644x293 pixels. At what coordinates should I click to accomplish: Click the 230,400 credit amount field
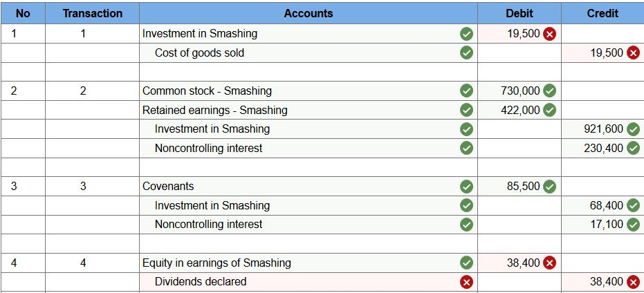tap(602, 148)
